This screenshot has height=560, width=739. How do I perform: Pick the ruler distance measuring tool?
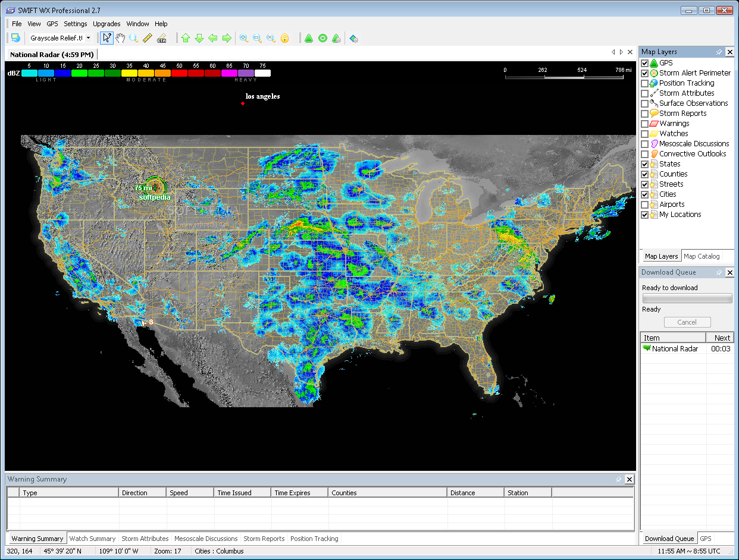[148, 38]
